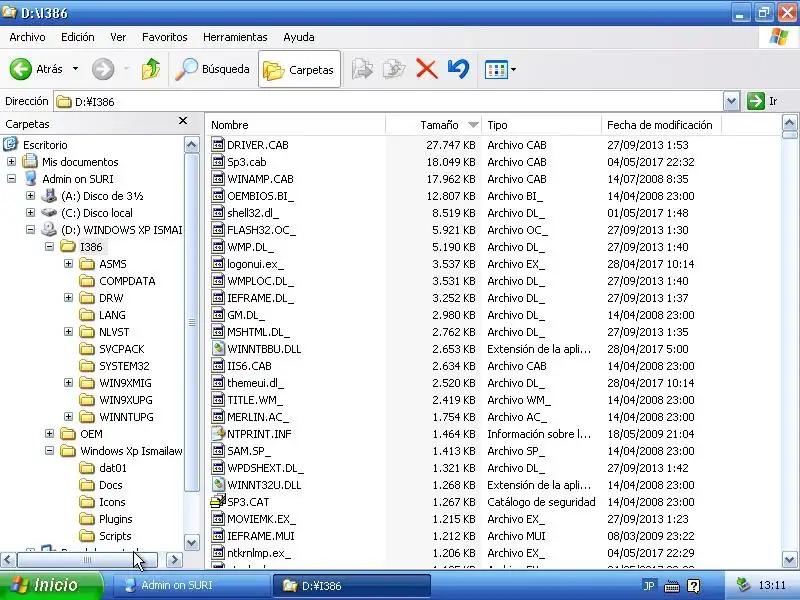This screenshot has height=600, width=800.
Task: Expand the WIN9XMIG folder node
Action: pos(68,383)
